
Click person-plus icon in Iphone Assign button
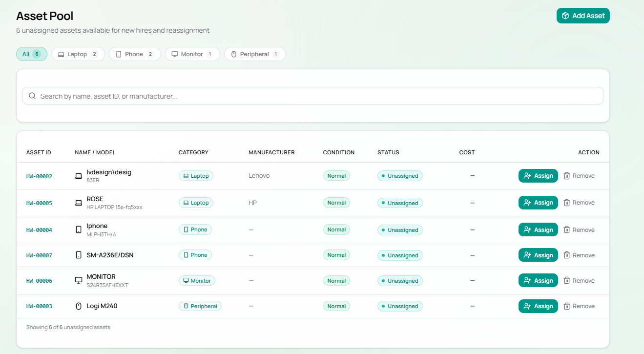[x=527, y=230]
